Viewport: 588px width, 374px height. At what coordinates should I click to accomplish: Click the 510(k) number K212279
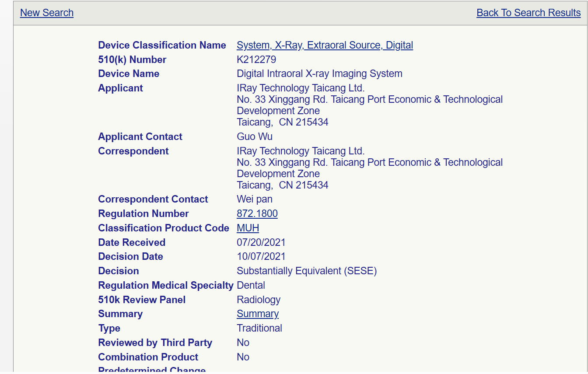click(x=256, y=59)
